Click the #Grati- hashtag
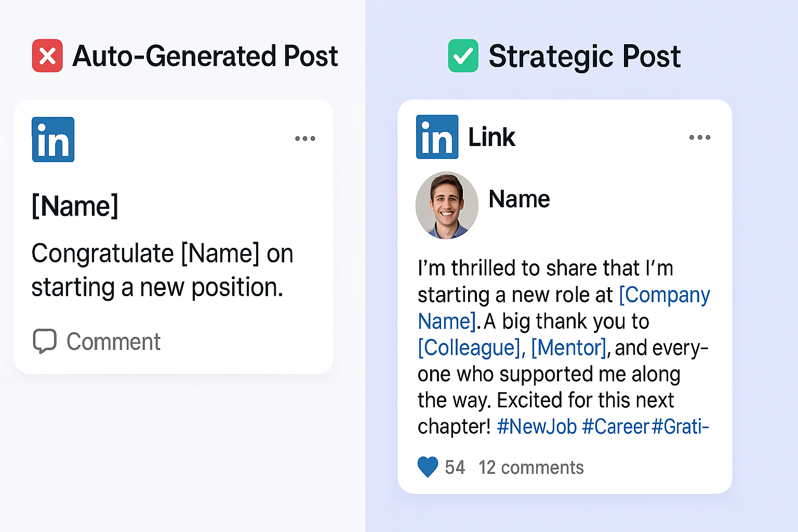The width and height of the screenshot is (798, 532). coord(680,427)
